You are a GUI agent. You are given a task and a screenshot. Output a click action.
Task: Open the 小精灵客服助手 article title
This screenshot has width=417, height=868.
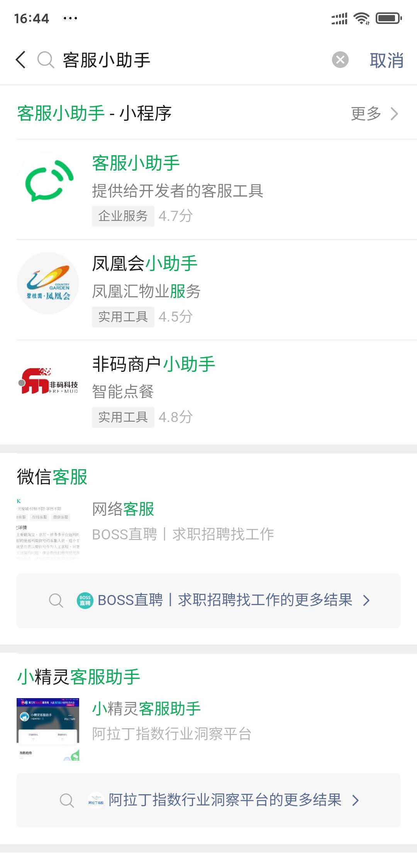coord(146,709)
